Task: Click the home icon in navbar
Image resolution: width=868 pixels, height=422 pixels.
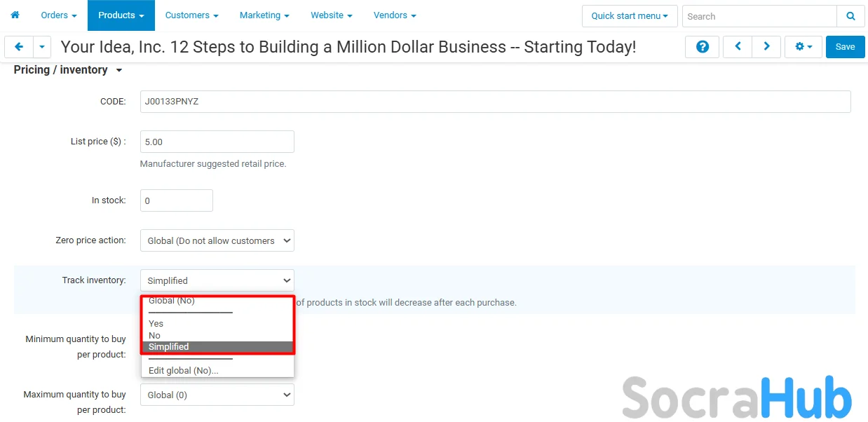Action: tap(15, 15)
